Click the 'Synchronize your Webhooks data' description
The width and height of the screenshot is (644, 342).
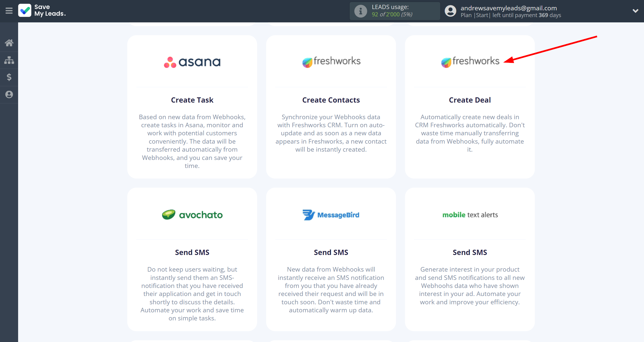click(x=331, y=133)
